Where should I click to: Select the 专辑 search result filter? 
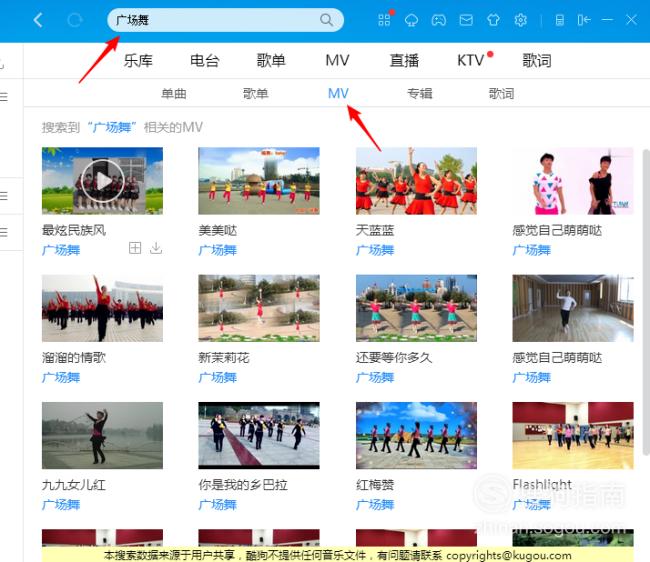click(420, 94)
